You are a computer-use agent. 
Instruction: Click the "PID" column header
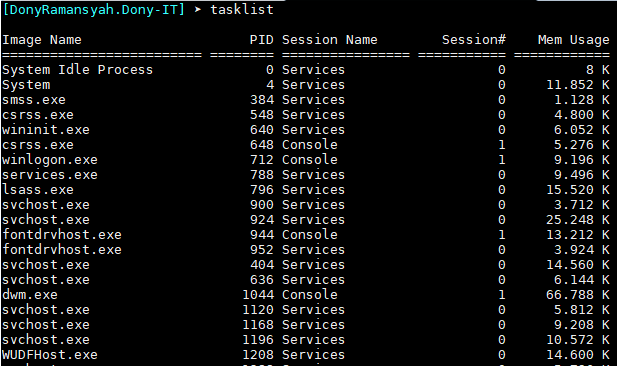point(261,40)
